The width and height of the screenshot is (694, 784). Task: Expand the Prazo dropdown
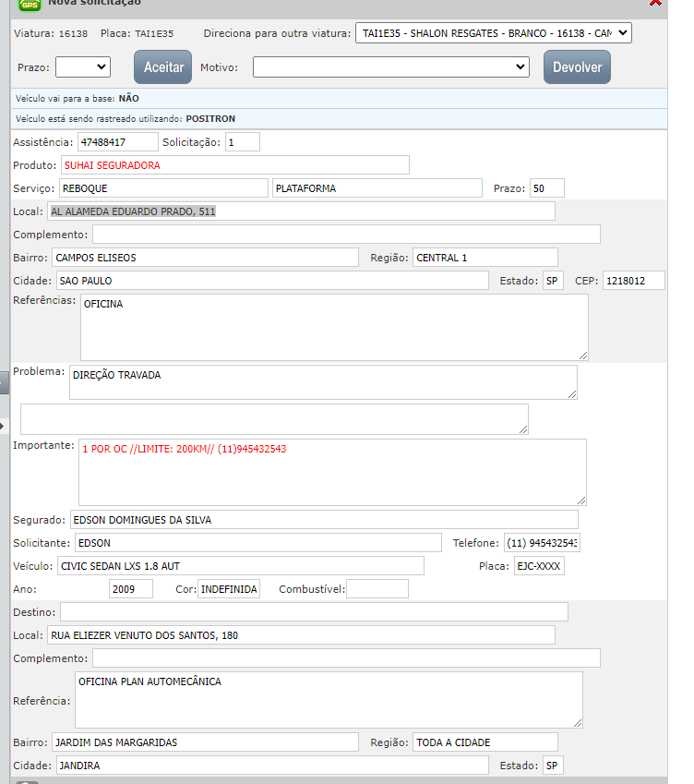(x=82, y=66)
